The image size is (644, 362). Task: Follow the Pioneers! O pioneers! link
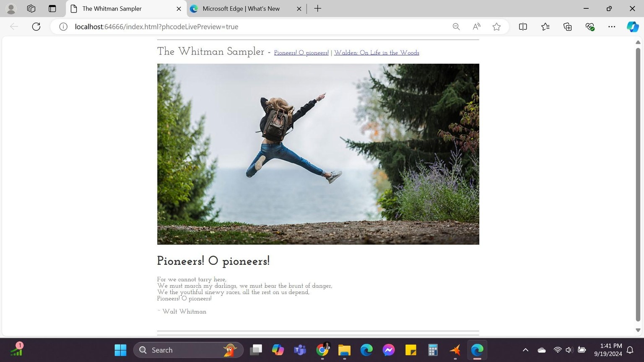click(x=301, y=53)
